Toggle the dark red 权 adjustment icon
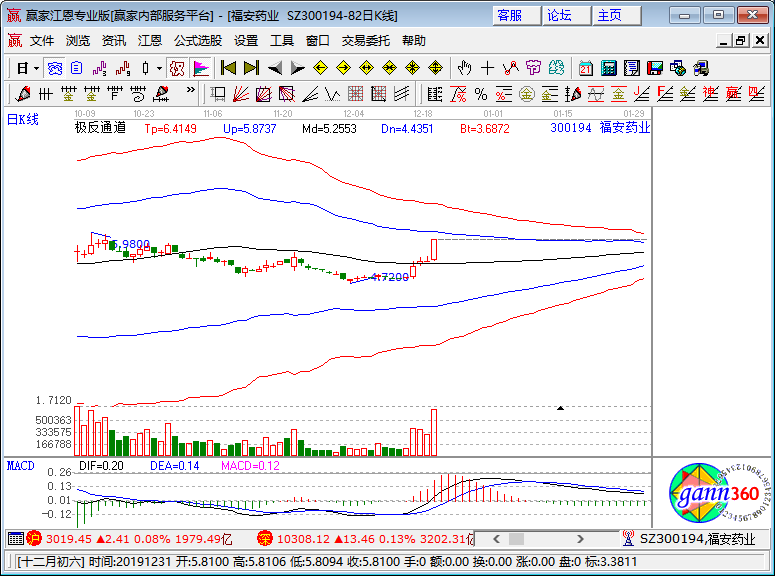Screen dimensions: 775x576 point(177,68)
